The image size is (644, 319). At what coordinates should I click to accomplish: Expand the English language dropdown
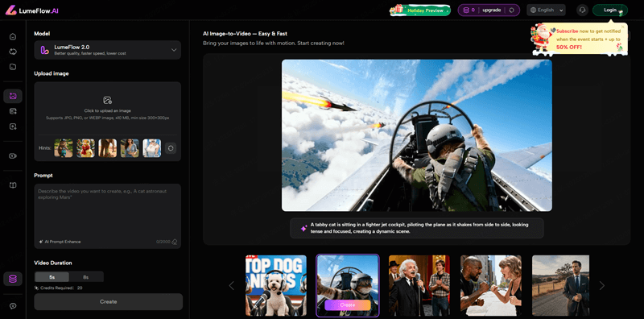546,10
